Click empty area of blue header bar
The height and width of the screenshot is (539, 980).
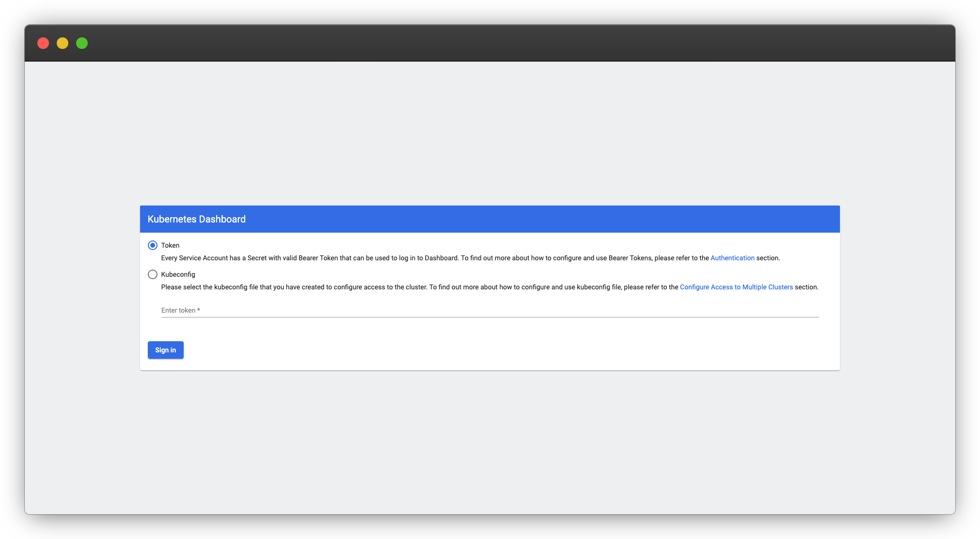point(533,219)
